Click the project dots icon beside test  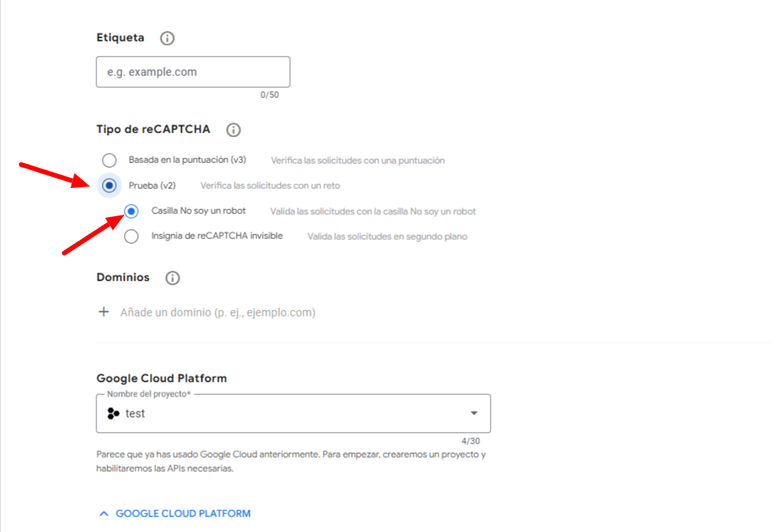point(113,414)
